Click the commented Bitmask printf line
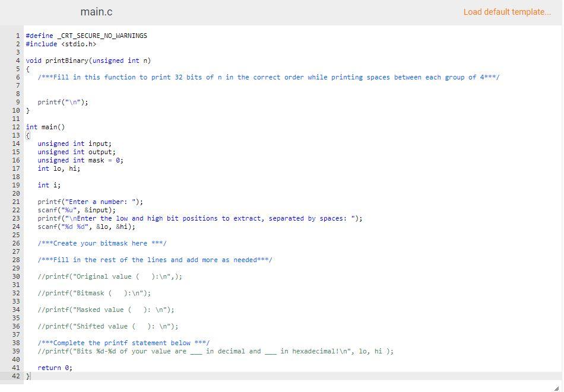This screenshot has height=392, width=564. [94, 293]
